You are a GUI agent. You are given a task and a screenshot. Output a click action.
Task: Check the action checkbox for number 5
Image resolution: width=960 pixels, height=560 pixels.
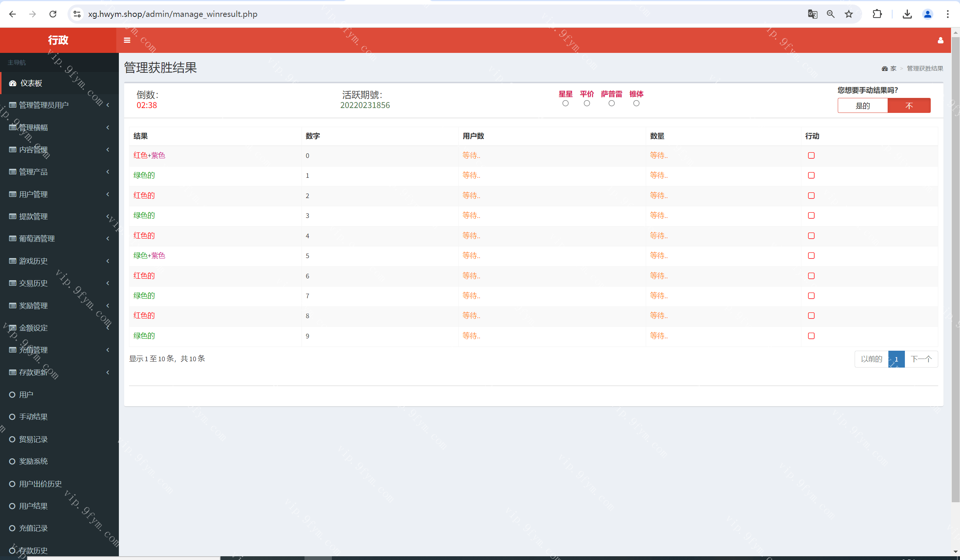point(811,255)
